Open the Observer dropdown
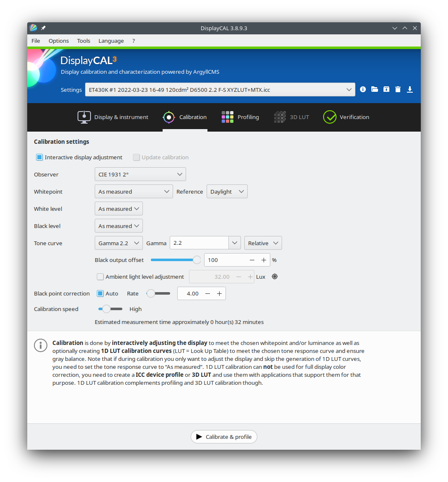The width and height of the screenshot is (448, 482). pyautogui.click(x=140, y=174)
